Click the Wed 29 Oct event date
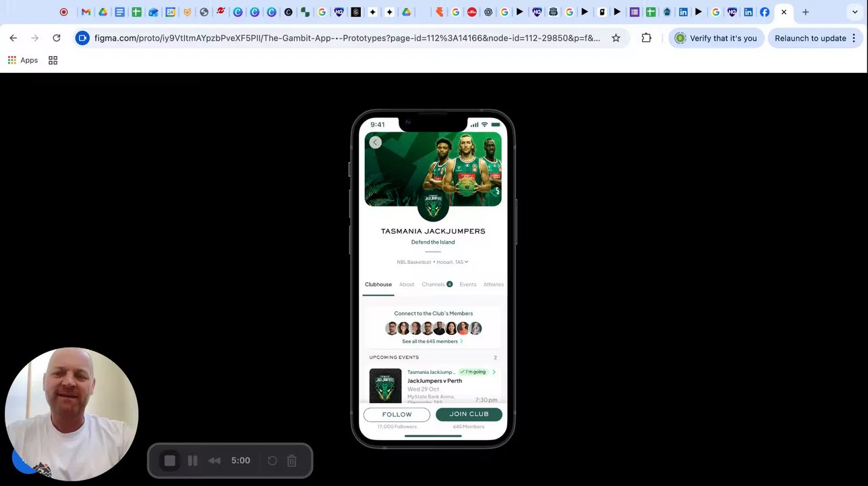The width and height of the screenshot is (868, 486). 424,389
